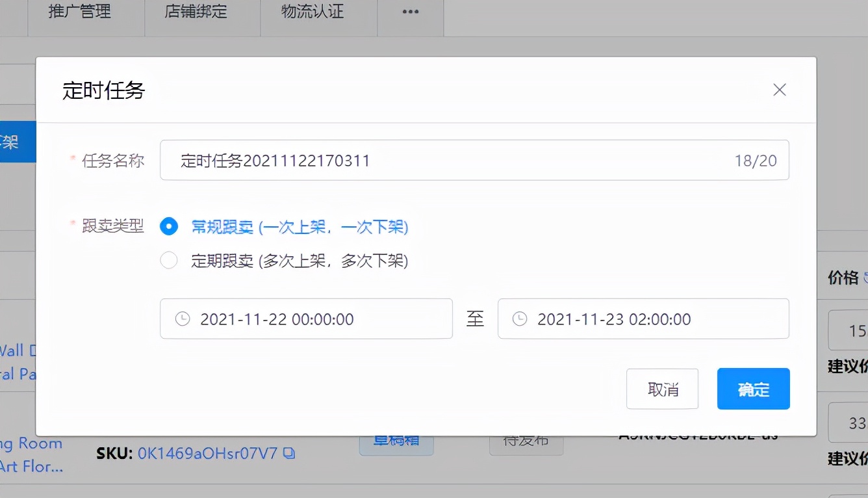
Task: Click the 定时任务 dialog title
Action: [x=103, y=90]
